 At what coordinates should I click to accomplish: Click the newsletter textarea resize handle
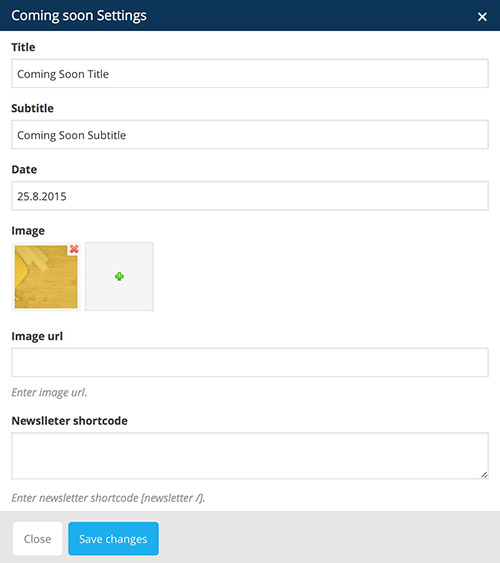484,475
